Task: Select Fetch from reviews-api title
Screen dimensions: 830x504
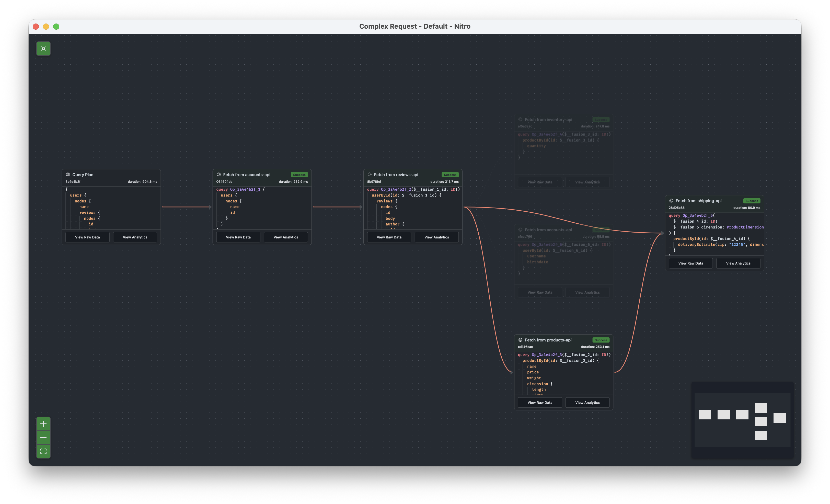Action: click(x=396, y=175)
